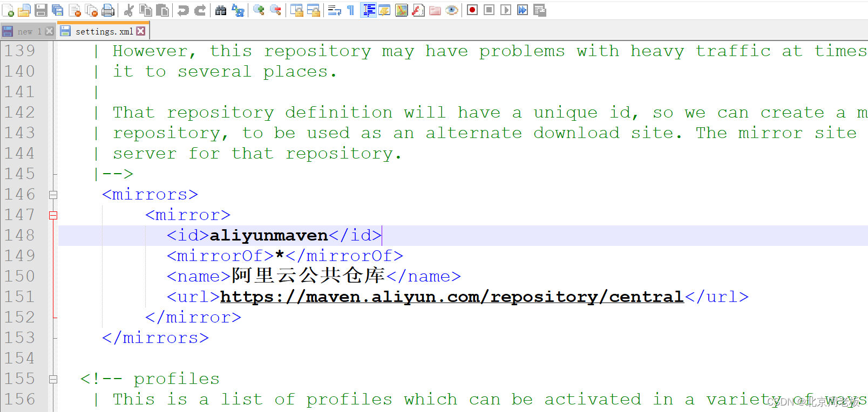This screenshot has height=412, width=868.
Task: Print the document with printer icon
Action: [108, 10]
